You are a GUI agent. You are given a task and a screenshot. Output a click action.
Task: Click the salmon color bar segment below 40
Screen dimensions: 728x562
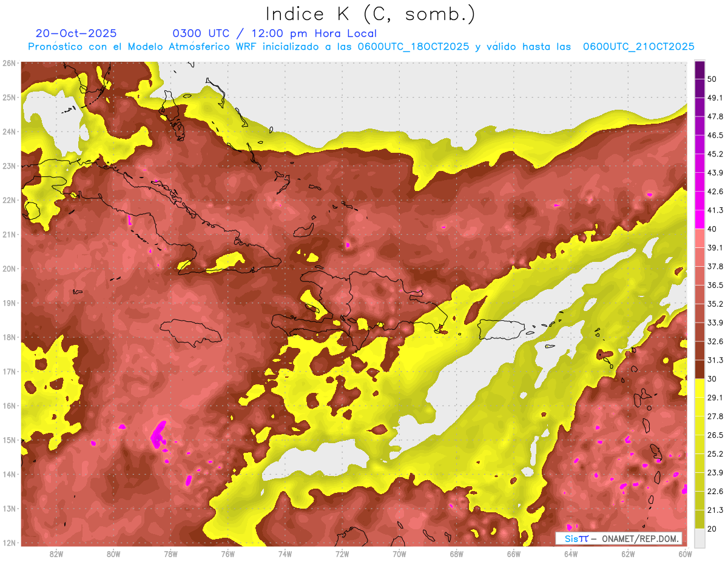point(699,238)
